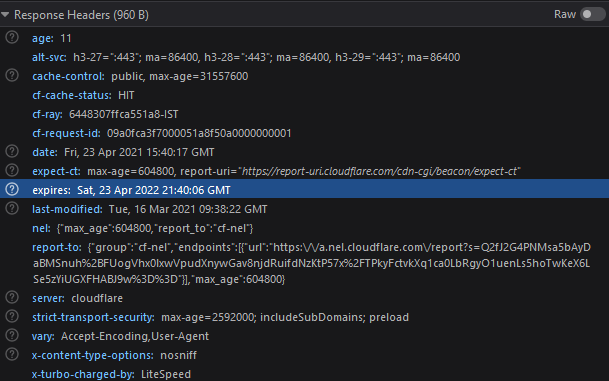Click alt-svc value h3-27=":443"; ma=86400
The height and width of the screenshot is (381, 609).
pos(136,57)
